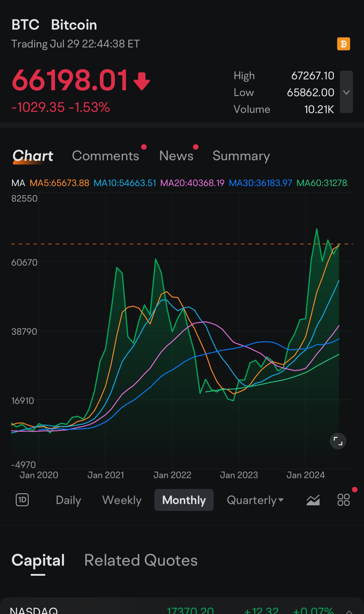Screen dimensions: 364x614
Task: Select the Monthly timeframe
Action: click(x=184, y=500)
